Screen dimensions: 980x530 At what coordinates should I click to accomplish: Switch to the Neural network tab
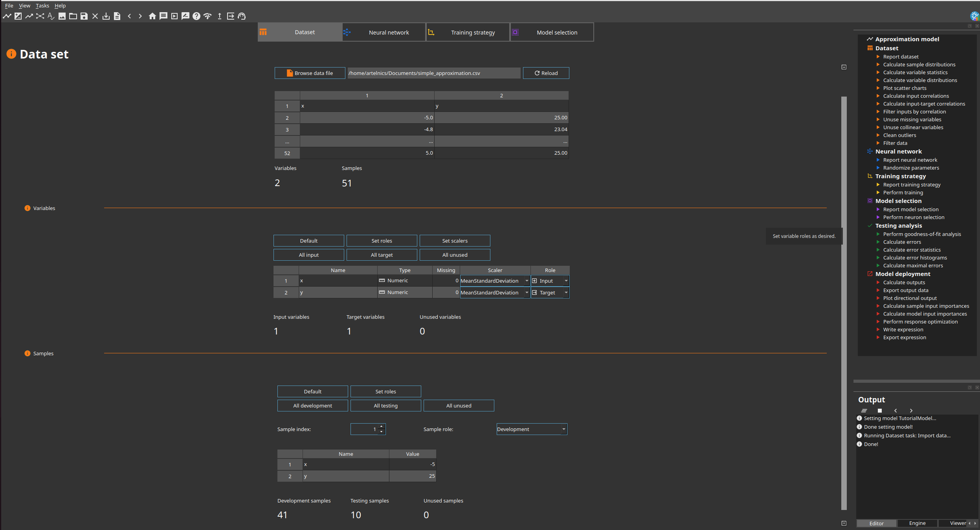384,32
